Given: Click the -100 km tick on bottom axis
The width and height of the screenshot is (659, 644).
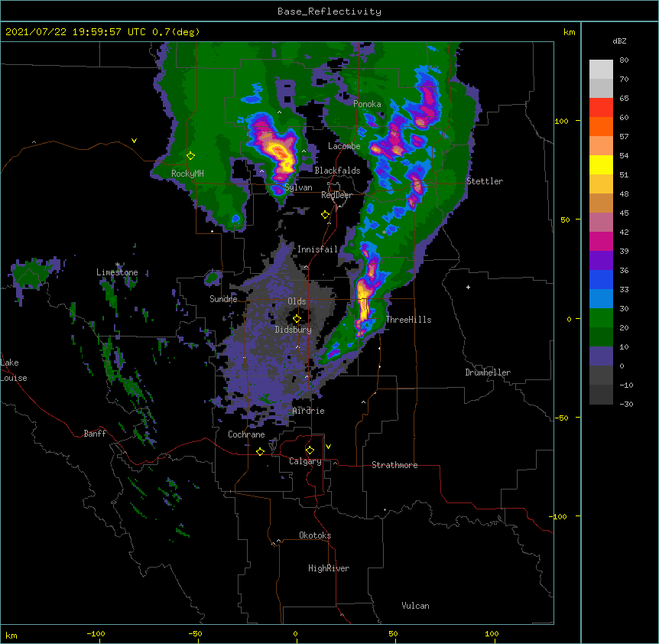Looking at the screenshot, I should (x=96, y=633).
